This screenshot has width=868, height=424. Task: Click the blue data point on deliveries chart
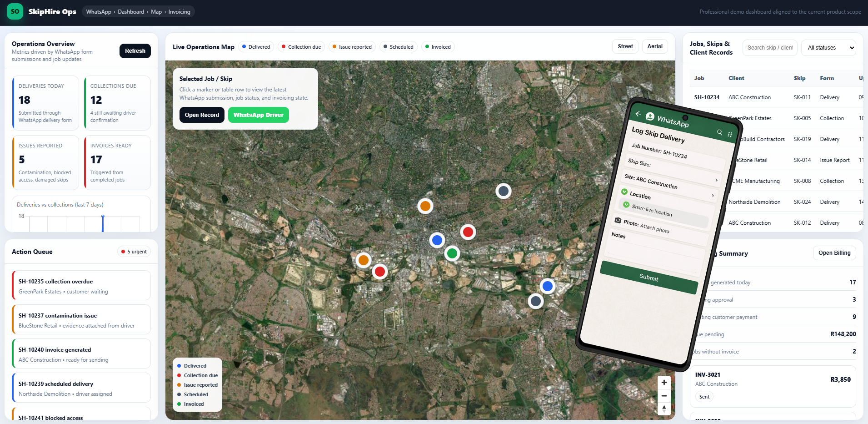click(x=103, y=216)
